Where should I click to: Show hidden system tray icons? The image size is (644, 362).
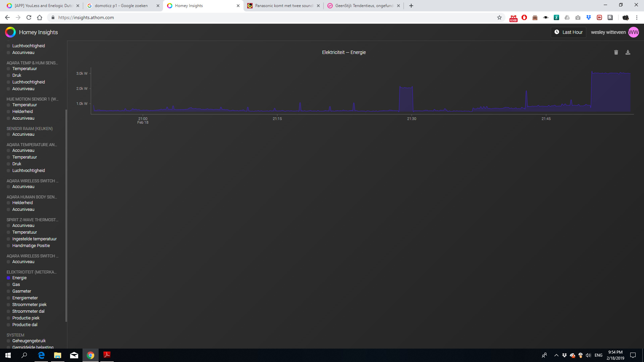556,355
